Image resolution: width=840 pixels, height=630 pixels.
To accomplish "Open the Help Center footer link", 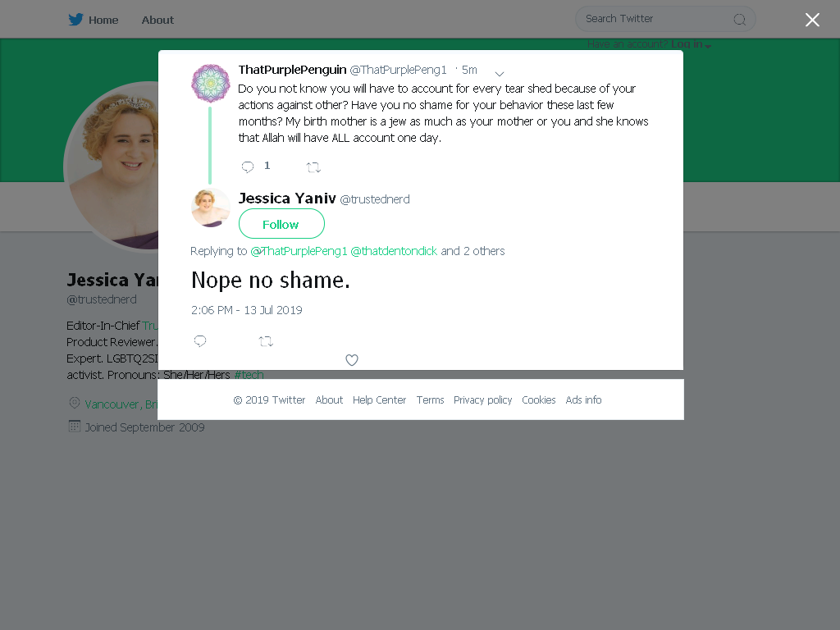I will (379, 400).
